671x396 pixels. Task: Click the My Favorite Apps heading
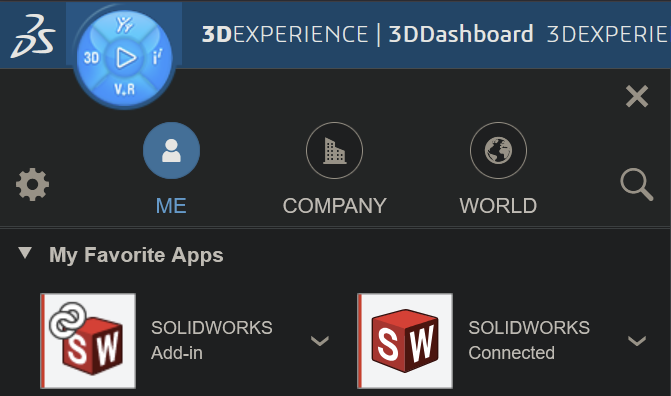tap(136, 255)
